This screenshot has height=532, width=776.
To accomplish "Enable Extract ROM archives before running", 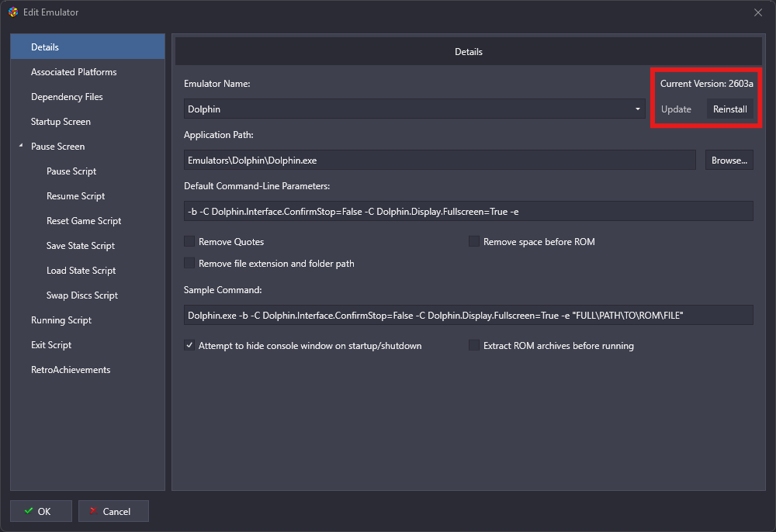I will 473,345.
